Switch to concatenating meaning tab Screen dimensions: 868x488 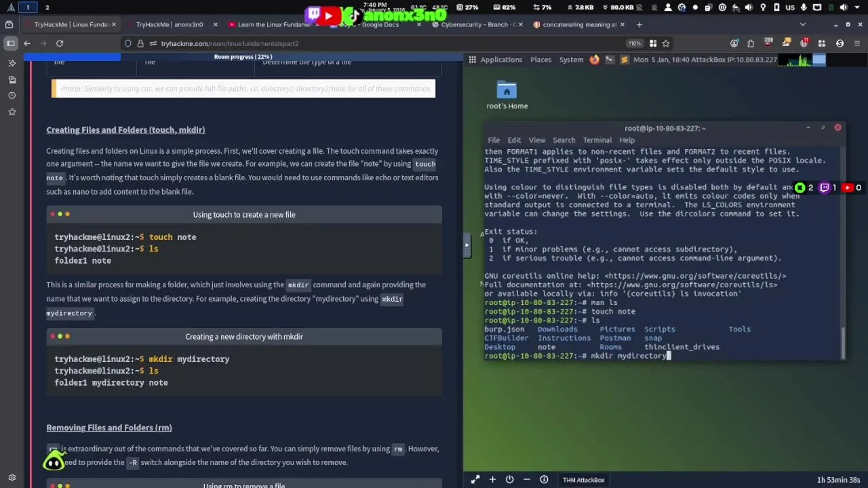pos(579,24)
